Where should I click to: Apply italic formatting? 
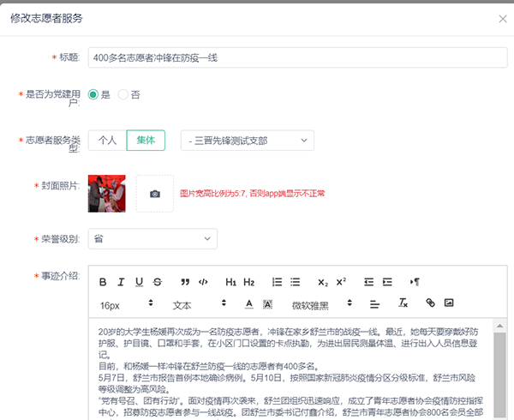[x=122, y=281]
